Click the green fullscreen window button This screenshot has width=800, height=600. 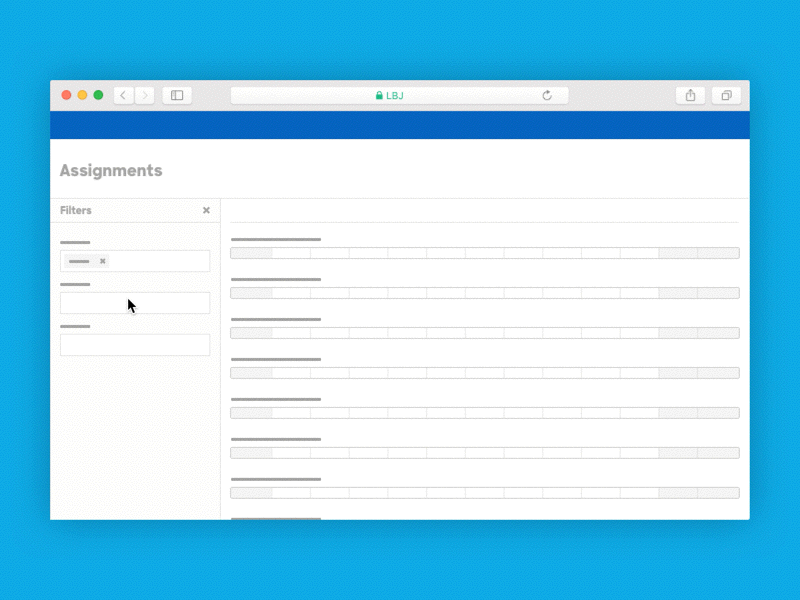(x=98, y=95)
